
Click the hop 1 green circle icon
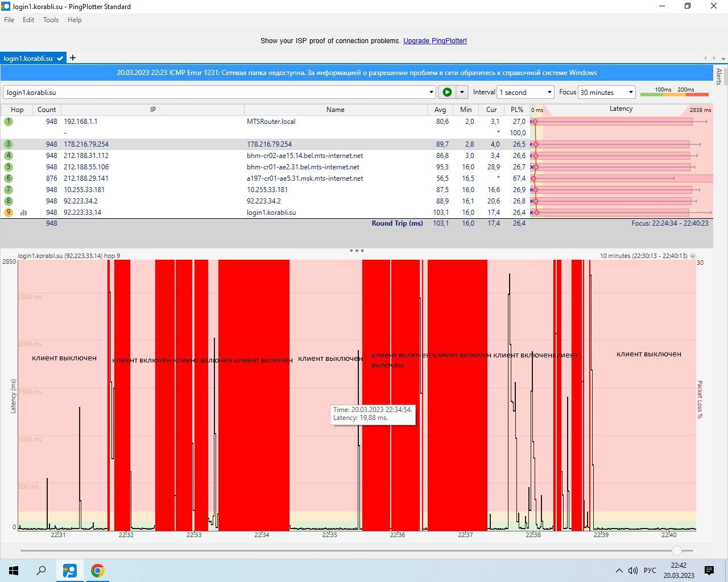8,121
